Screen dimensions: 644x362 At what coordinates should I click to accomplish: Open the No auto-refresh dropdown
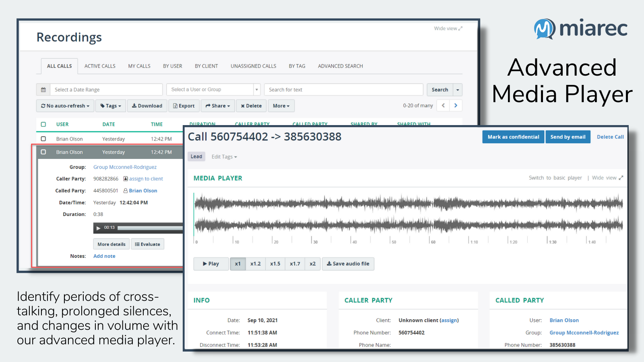click(x=65, y=106)
